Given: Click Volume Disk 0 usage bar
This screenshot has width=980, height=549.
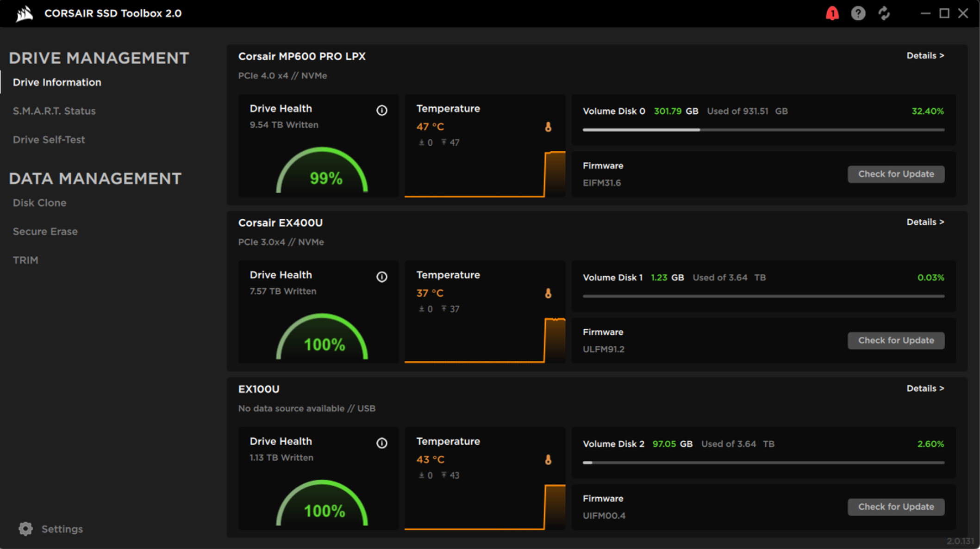Looking at the screenshot, I should 763,130.
